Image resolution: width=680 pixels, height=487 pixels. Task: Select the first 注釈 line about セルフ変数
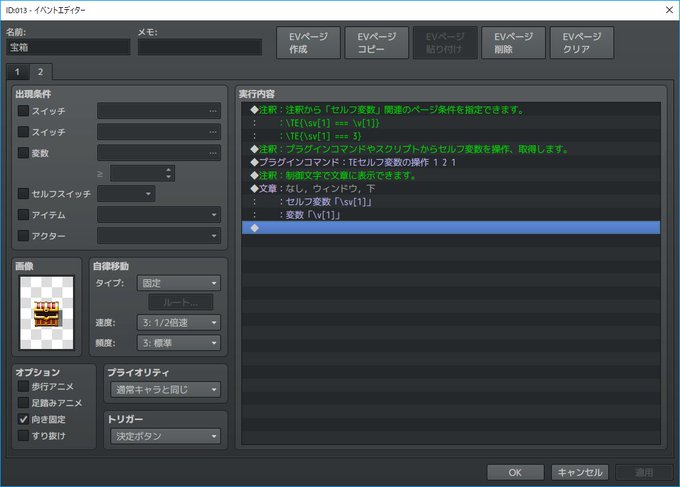point(451,110)
